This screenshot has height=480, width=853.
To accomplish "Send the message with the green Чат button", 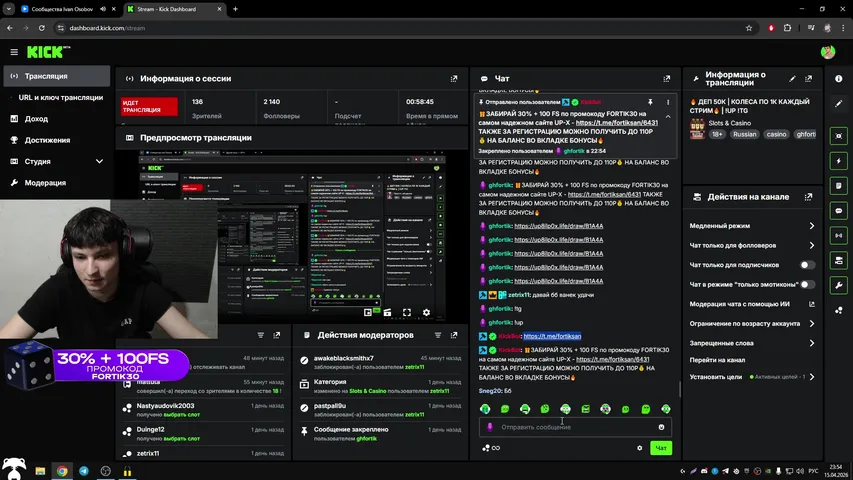I will (660, 448).
